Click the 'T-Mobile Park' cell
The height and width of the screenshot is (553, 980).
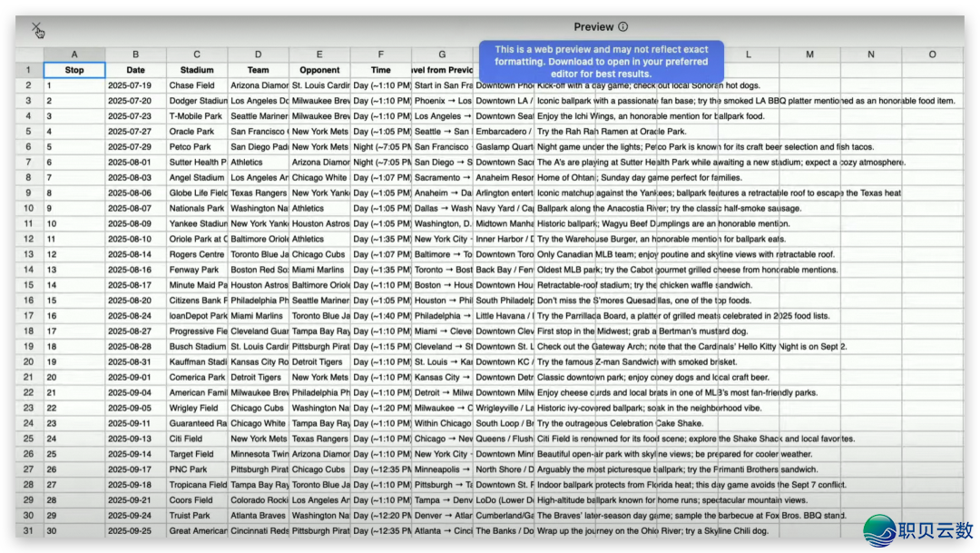pyautogui.click(x=197, y=115)
